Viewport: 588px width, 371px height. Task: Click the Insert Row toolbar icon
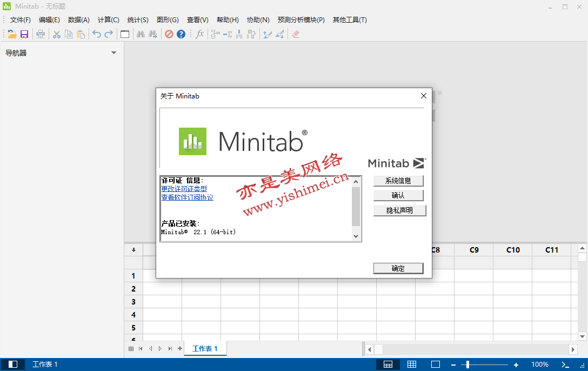[x=228, y=34]
